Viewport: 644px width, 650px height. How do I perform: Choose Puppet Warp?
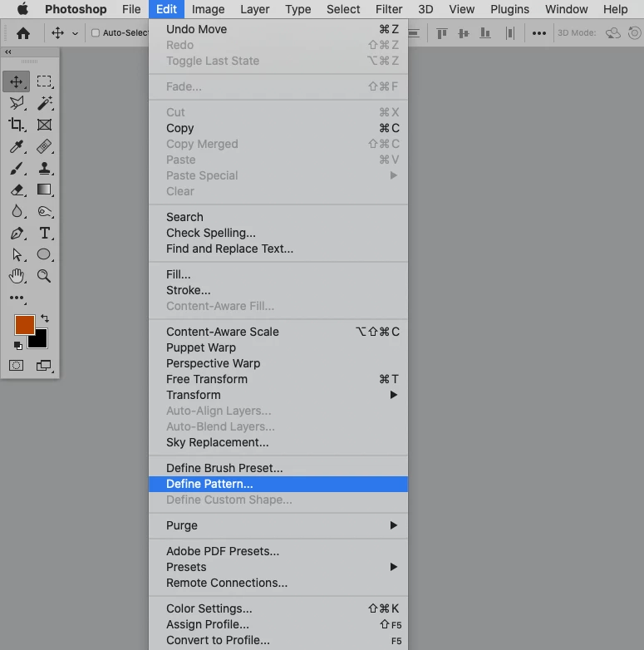coord(278,347)
